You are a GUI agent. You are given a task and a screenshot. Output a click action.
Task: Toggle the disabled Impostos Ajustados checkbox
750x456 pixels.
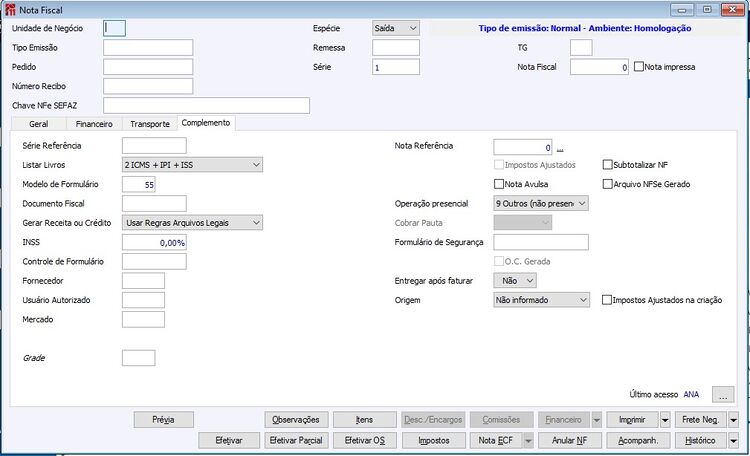pyautogui.click(x=499, y=165)
